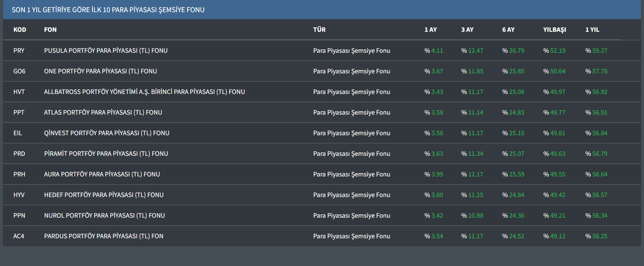Viewport: 644px width, 266px height.
Task: Select the ALLBATROSS PORTFÖY BİRİNCİ PARA PİYASASI fund
Action: pyautogui.click(x=144, y=92)
